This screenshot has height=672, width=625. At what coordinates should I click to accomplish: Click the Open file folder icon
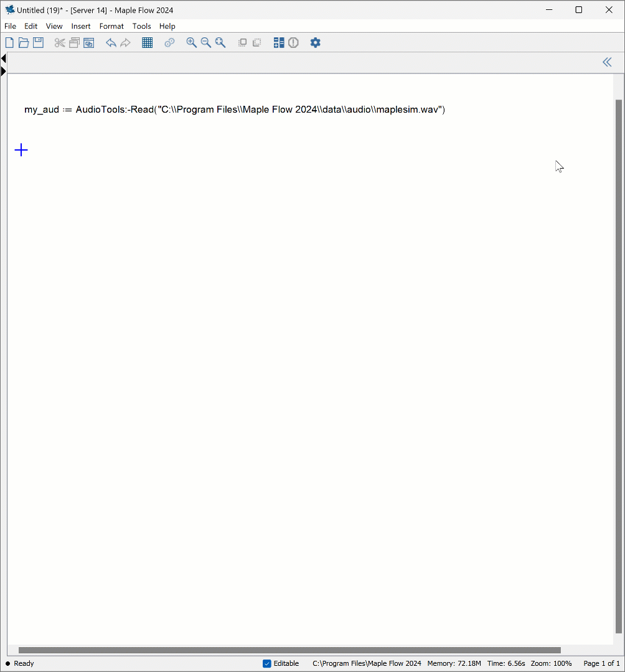point(24,43)
